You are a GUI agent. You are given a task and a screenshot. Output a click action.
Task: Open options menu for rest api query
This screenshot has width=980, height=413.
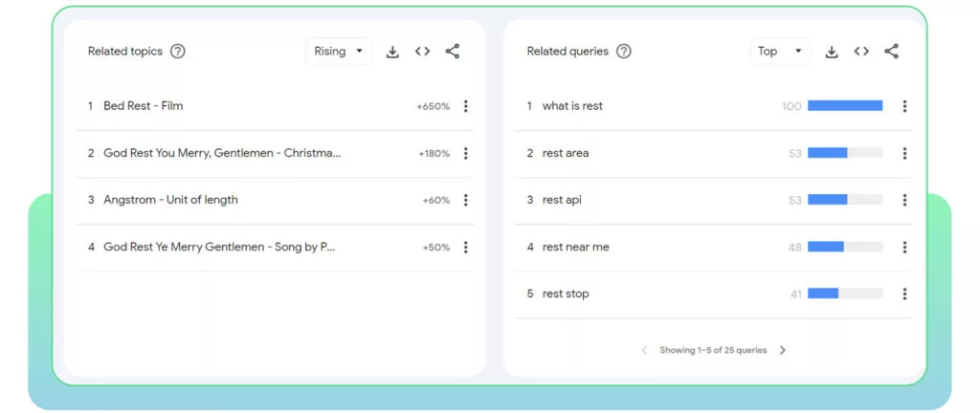coord(904,200)
